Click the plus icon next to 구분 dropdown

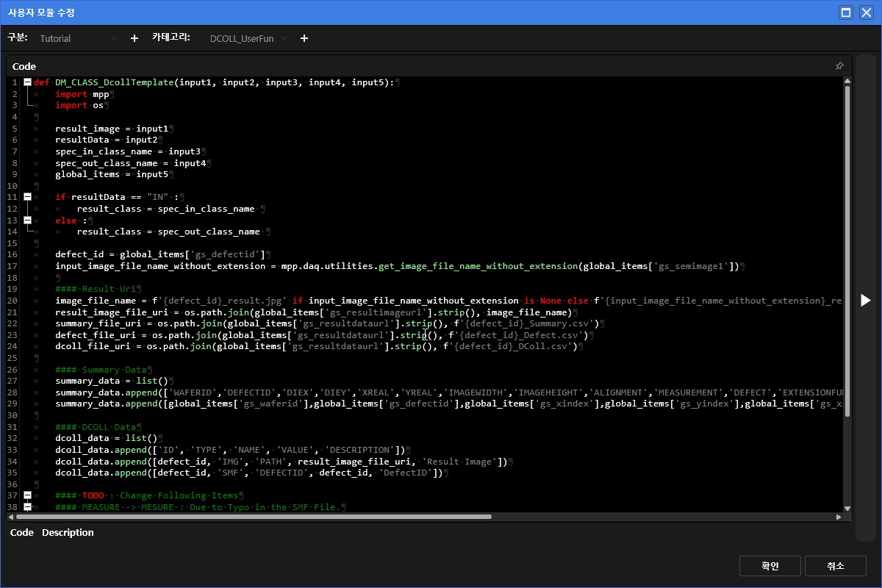pyautogui.click(x=134, y=38)
